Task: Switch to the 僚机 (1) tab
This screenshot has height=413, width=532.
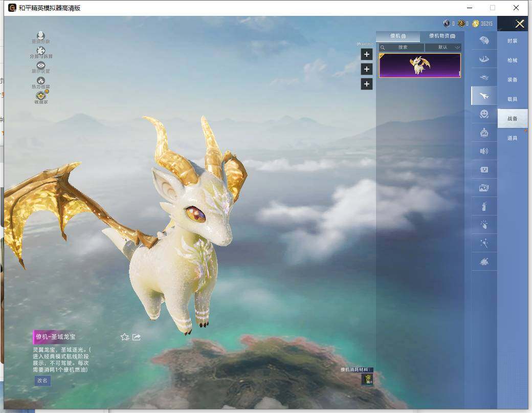Action: click(397, 36)
